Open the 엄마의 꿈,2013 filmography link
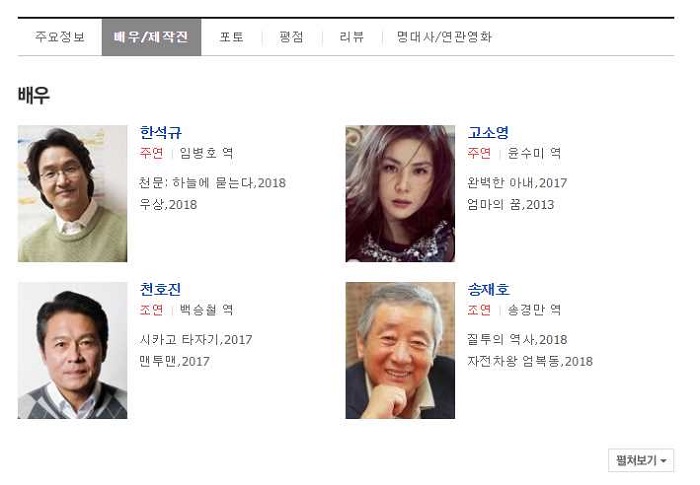700x485 pixels. [x=510, y=205]
